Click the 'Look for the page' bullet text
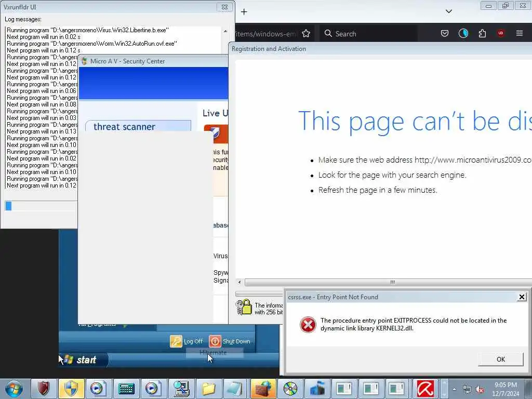532x399 pixels. pos(392,175)
